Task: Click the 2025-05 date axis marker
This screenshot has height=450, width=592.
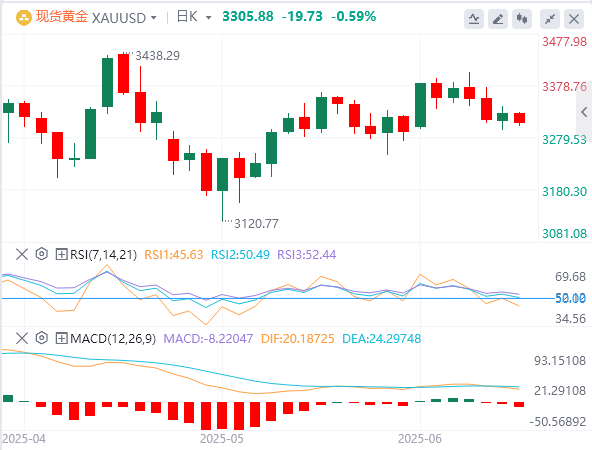Action: pyautogui.click(x=222, y=439)
